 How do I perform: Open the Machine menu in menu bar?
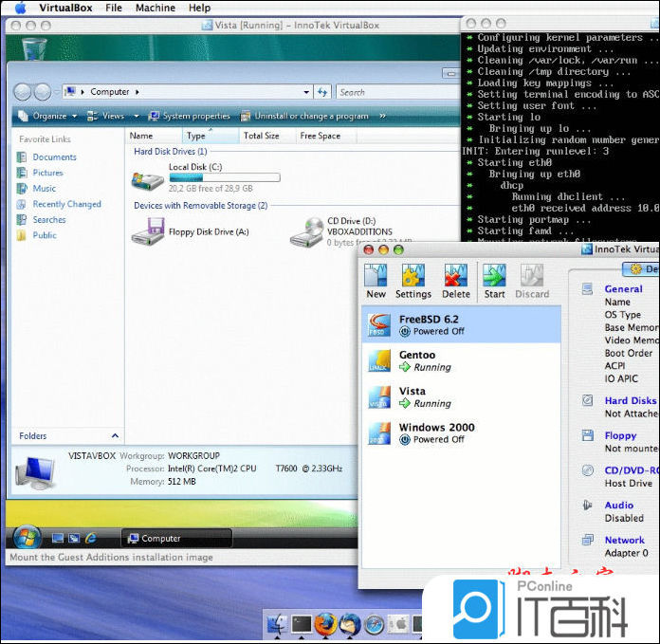[x=155, y=8]
